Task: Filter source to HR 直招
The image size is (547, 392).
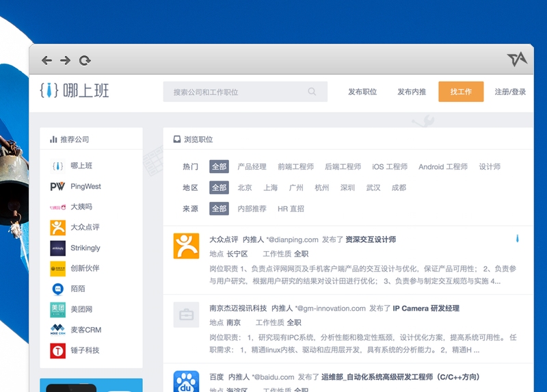Action: 291,209
